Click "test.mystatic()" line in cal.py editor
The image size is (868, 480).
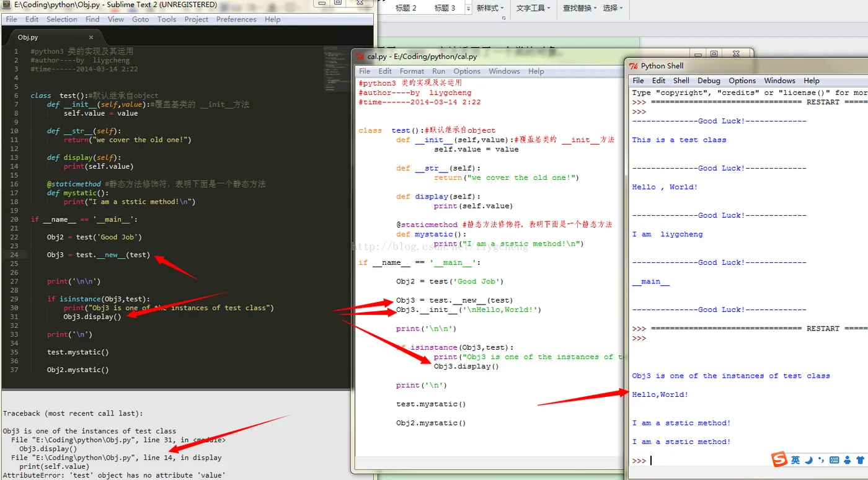(431, 404)
